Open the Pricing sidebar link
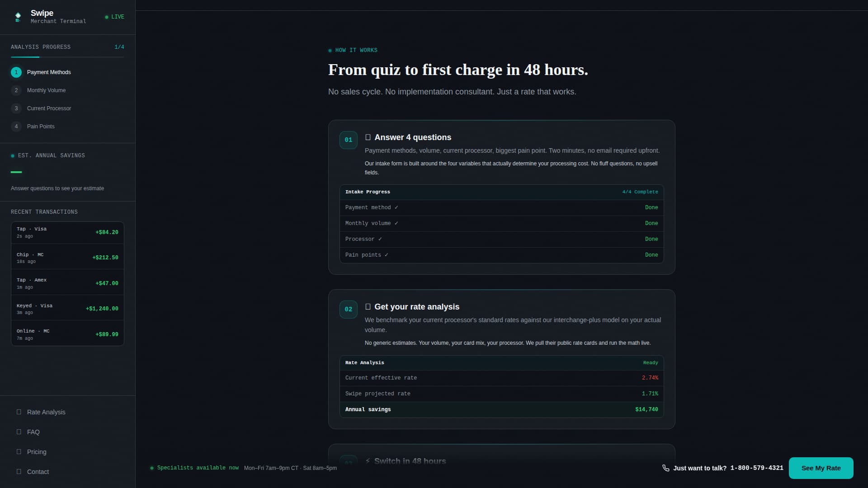 pyautogui.click(x=67, y=452)
